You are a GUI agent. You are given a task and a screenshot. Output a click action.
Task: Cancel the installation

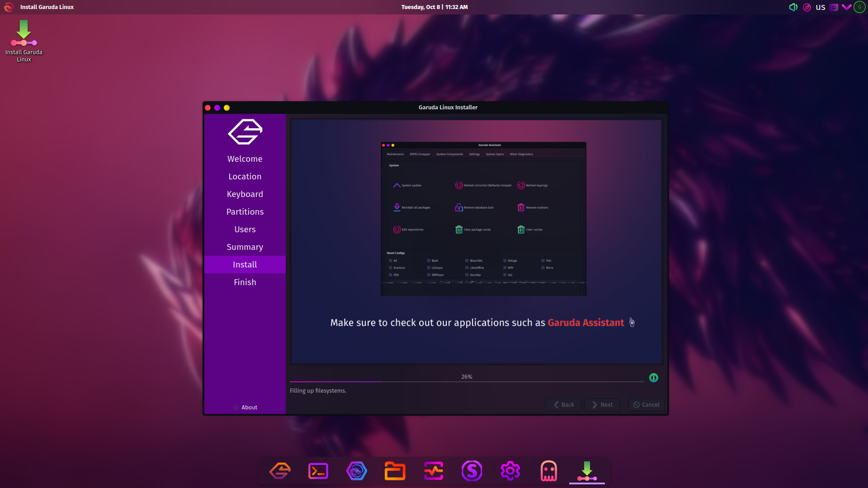tap(646, 405)
